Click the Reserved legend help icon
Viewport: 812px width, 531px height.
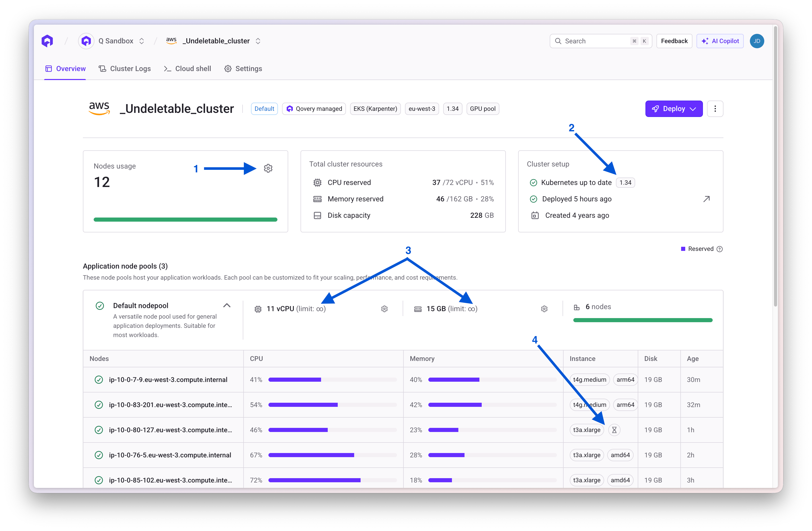[x=720, y=249]
